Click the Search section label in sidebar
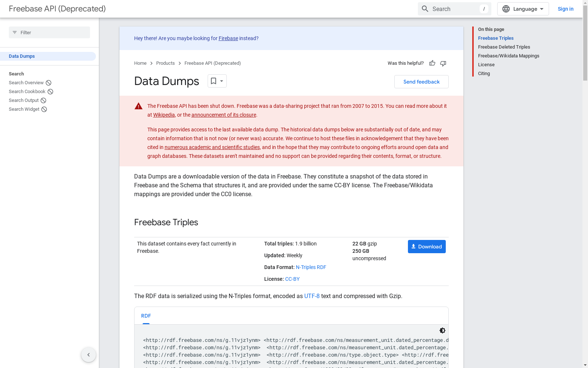588x368 pixels. 16,74
